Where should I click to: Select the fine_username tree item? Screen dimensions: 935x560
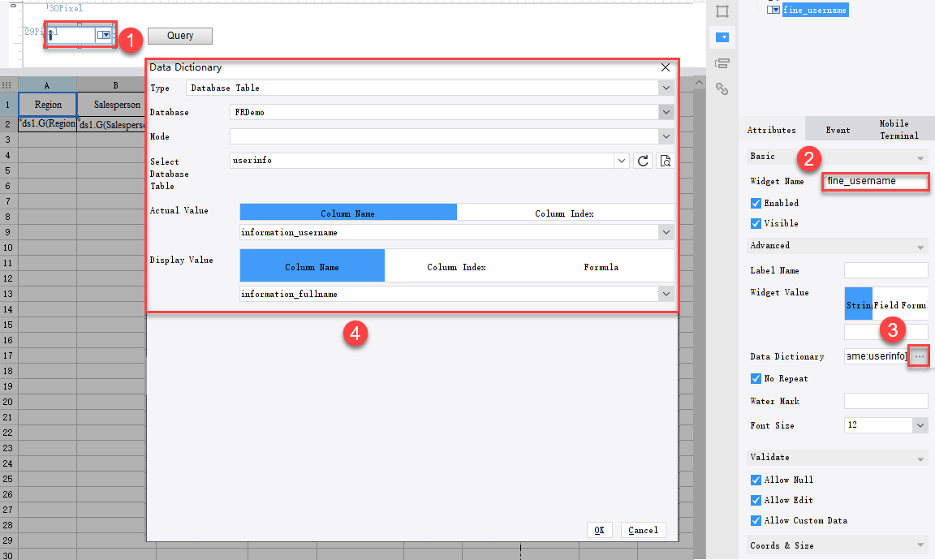click(x=815, y=10)
